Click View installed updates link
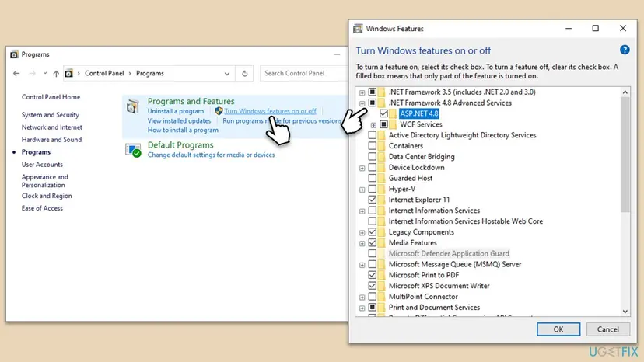 [179, 120]
